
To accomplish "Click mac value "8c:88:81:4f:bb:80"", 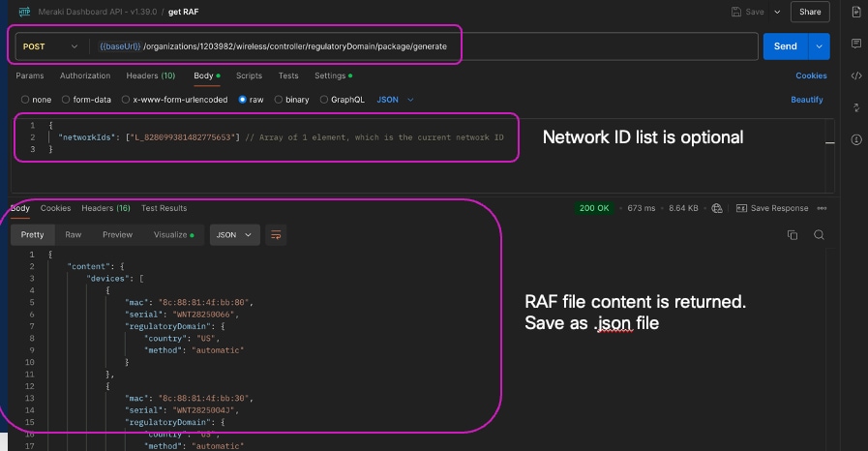I will [205, 302].
